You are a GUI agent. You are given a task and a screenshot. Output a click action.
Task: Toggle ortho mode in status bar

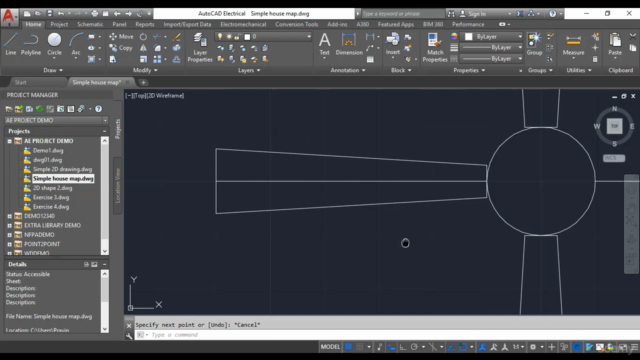tap(403, 347)
